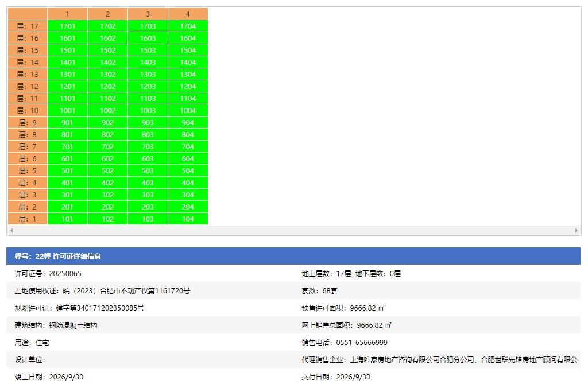Click sales phone 0551-65666999

point(362,343)
